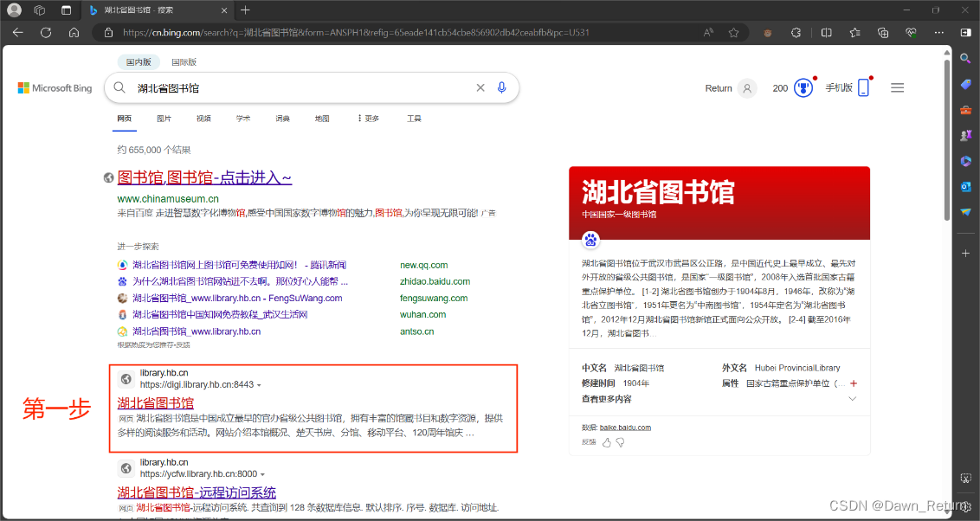Open 湖北省图书馆中国知网免费教程 link

pyautogui.click(x=220, y=314)
